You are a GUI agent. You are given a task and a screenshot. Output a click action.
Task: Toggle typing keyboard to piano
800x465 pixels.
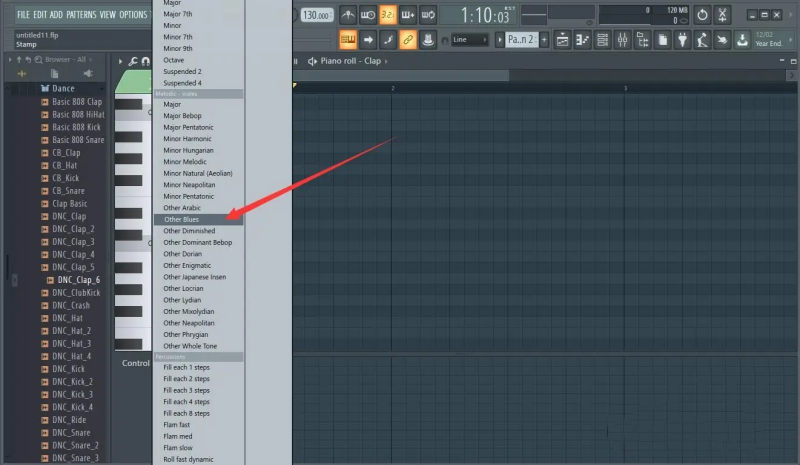tap(348, 40)
